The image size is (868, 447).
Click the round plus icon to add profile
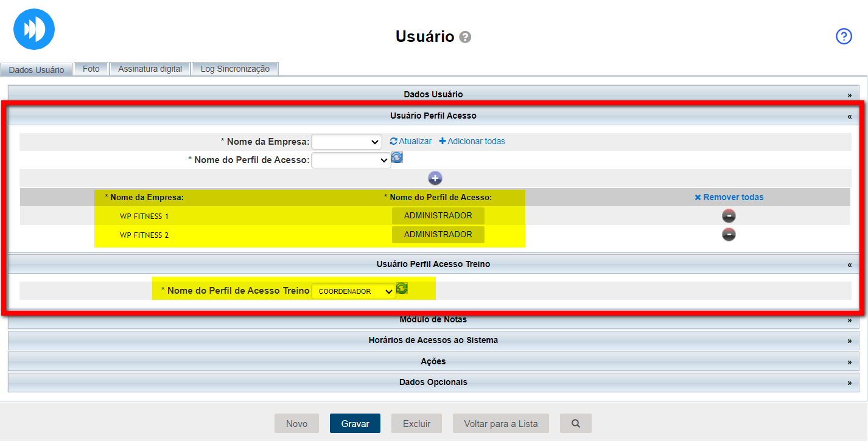click(435, 178)
